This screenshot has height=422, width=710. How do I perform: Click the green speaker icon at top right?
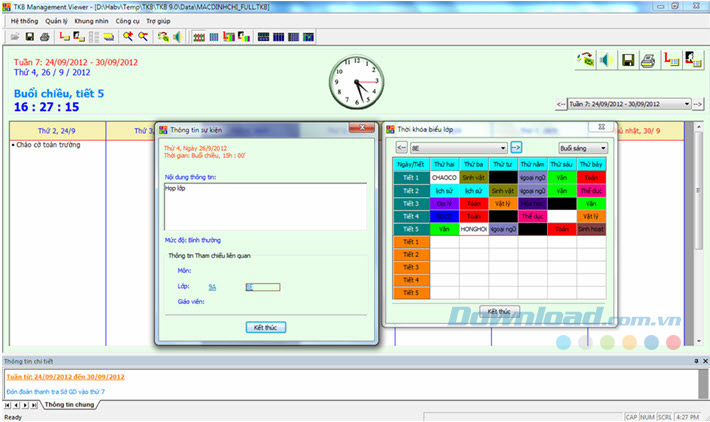click(605, 61)
